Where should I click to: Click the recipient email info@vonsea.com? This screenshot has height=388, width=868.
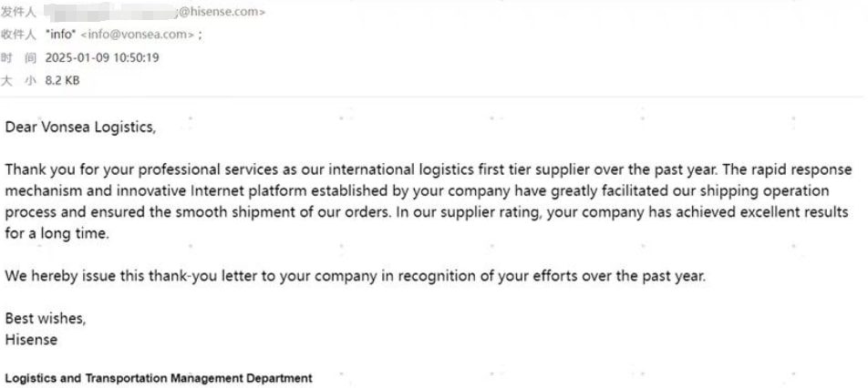[x=139, y=35]
